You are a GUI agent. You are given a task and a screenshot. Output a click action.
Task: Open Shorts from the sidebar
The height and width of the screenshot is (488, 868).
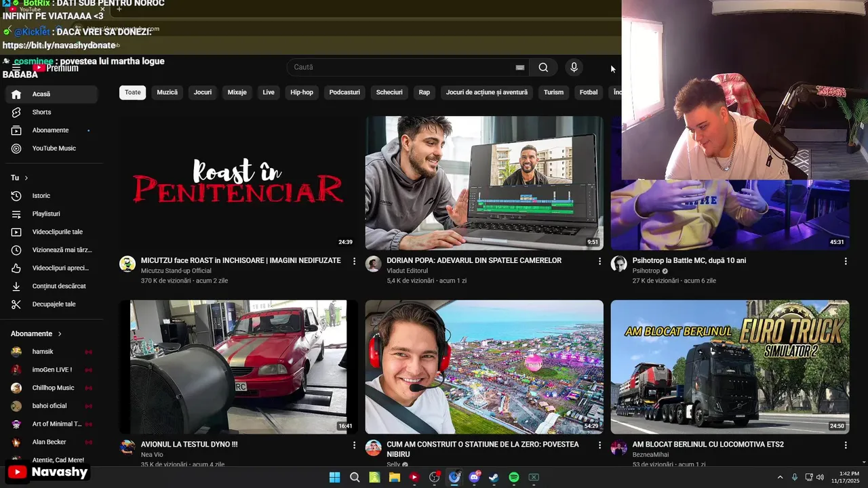pyautogui.click(x=52, y=113)
